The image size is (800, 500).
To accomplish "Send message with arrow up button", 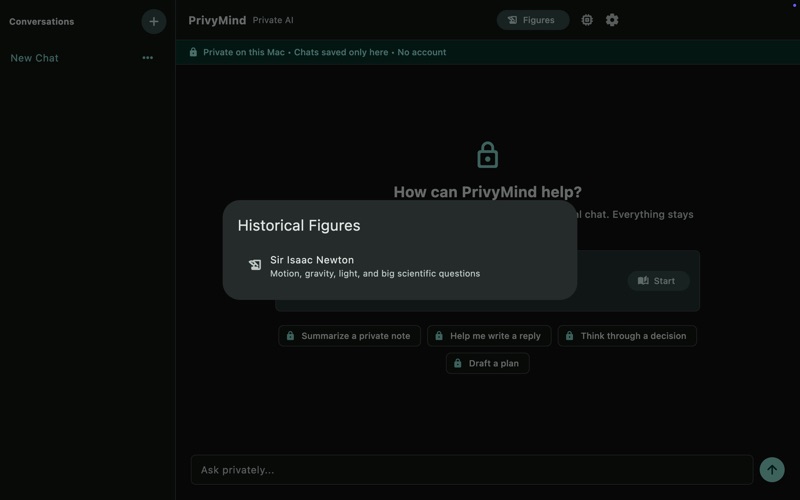I will 772,469.
